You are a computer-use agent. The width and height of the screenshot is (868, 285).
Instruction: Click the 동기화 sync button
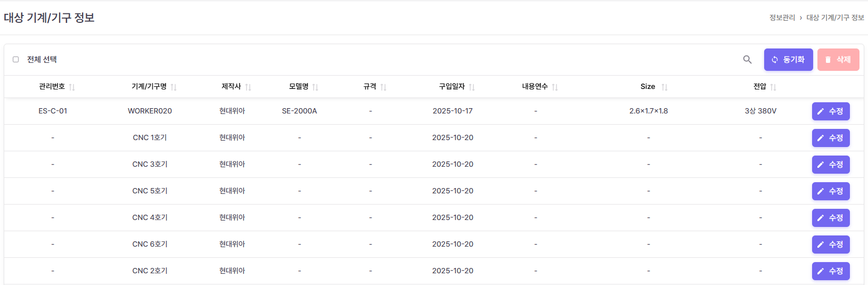788,60
